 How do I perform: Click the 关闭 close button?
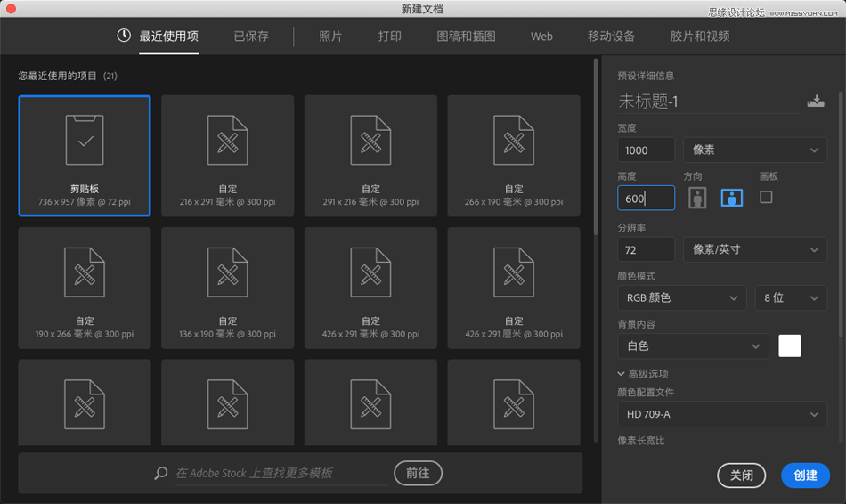pos(741,476)
